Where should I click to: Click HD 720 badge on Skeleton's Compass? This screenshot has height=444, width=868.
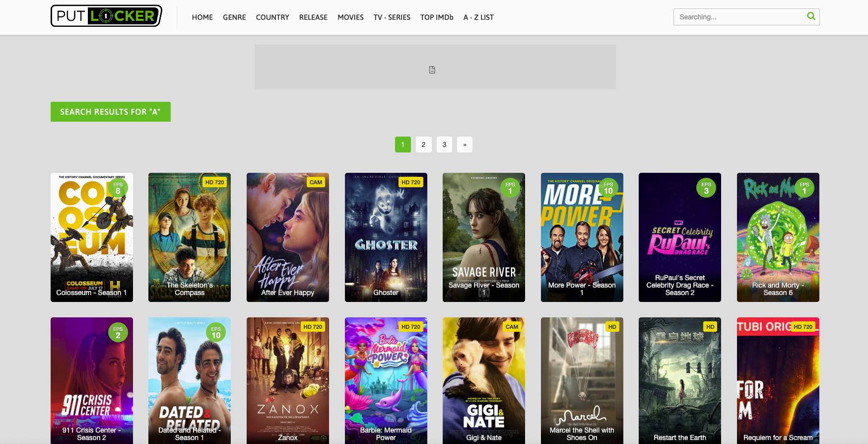click(x=214, y=182)
